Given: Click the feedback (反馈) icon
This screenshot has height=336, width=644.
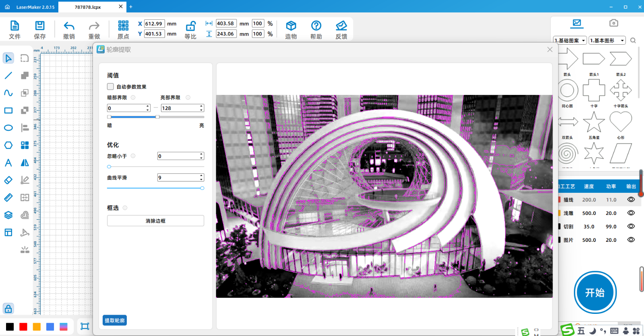Looking at the screenshot, I should pos(341,27).
